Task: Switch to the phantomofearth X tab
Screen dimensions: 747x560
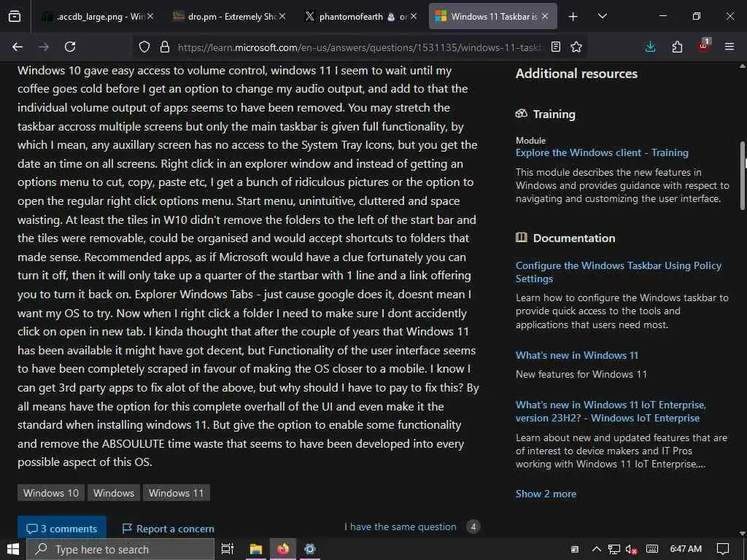Action: point(361,17)
